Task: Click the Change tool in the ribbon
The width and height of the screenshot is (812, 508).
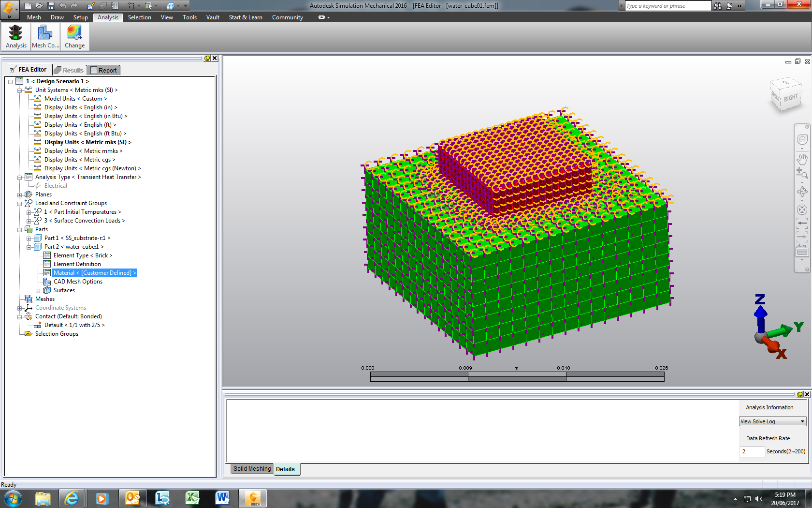Action: coord(74,35)
